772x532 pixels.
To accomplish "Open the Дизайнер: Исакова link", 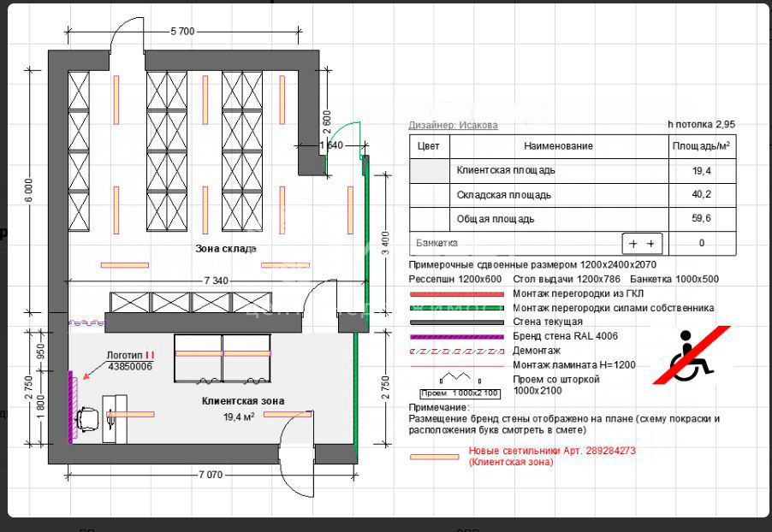I will pyautogui.click(x=453, y=125).
